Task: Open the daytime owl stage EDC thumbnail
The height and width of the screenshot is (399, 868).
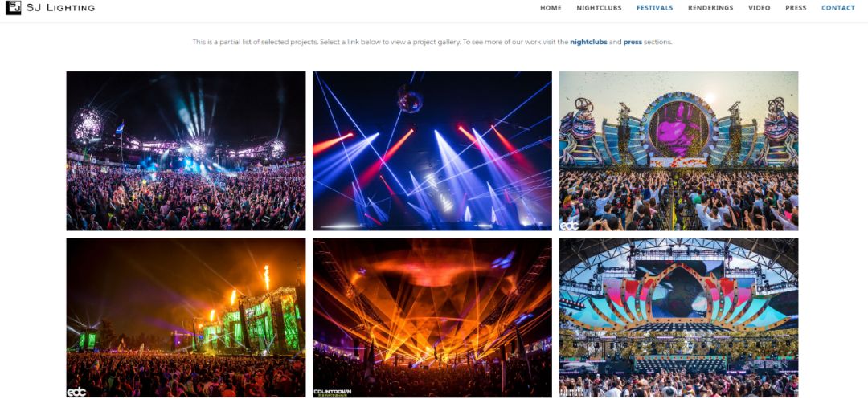Action: pos(678,151)
